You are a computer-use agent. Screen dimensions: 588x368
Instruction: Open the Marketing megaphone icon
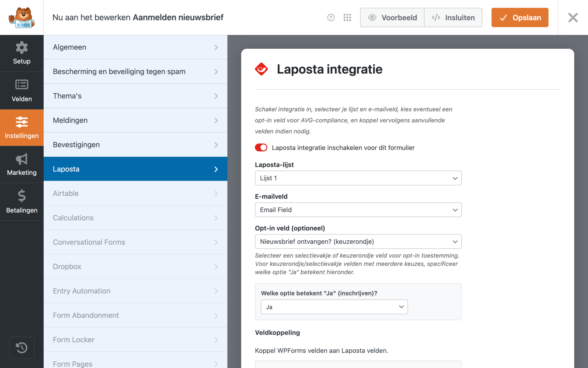click(x=22, y=159)
